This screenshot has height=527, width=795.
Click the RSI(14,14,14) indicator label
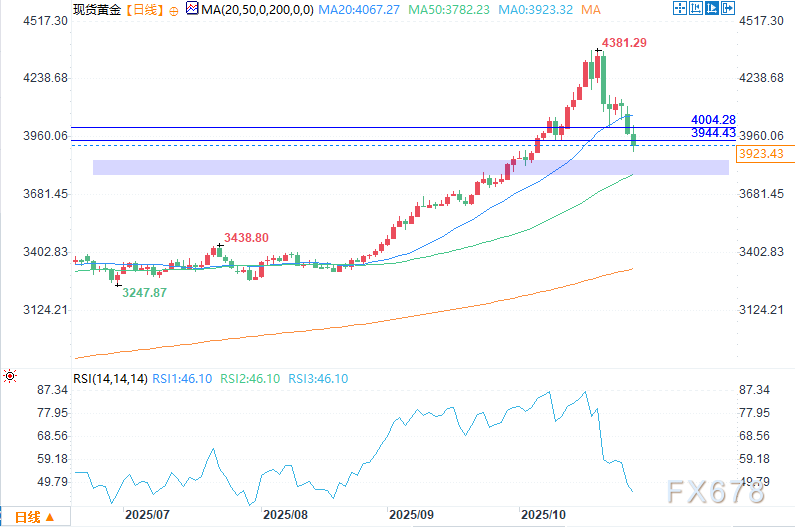click(110, 378)
